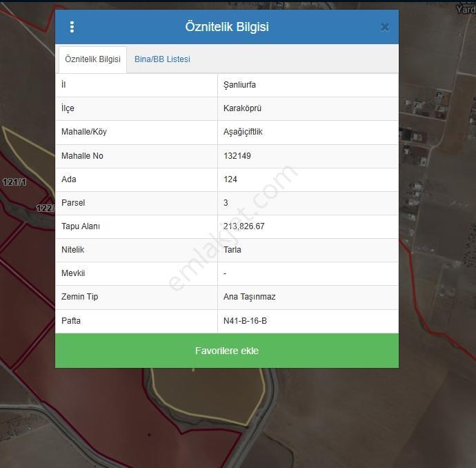Select the Pafta value N41-B-16-B
Image resolution: width=476 pixels, height=468 pixels.
[x=245, y=321]
